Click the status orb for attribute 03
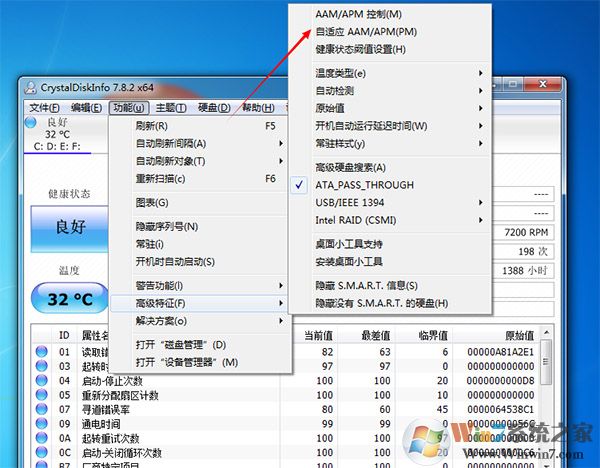The width and height of the screenshot is (600, 468). coord(41,366)
